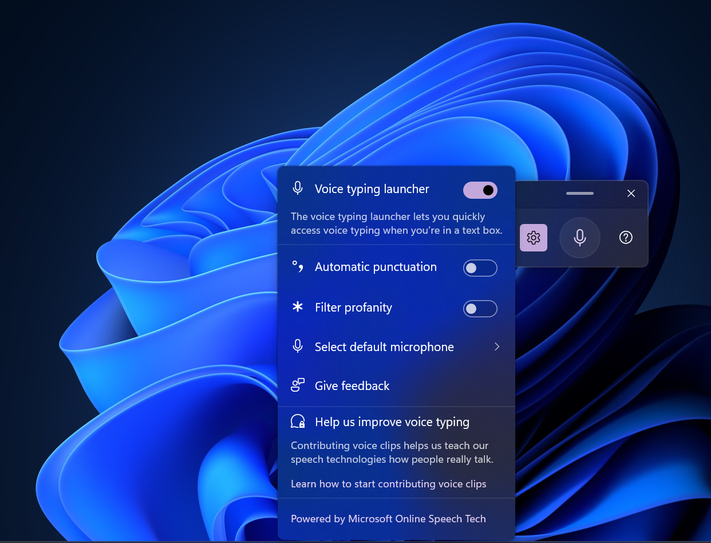Open the Select default microphone entry

(x=384, y=347)
